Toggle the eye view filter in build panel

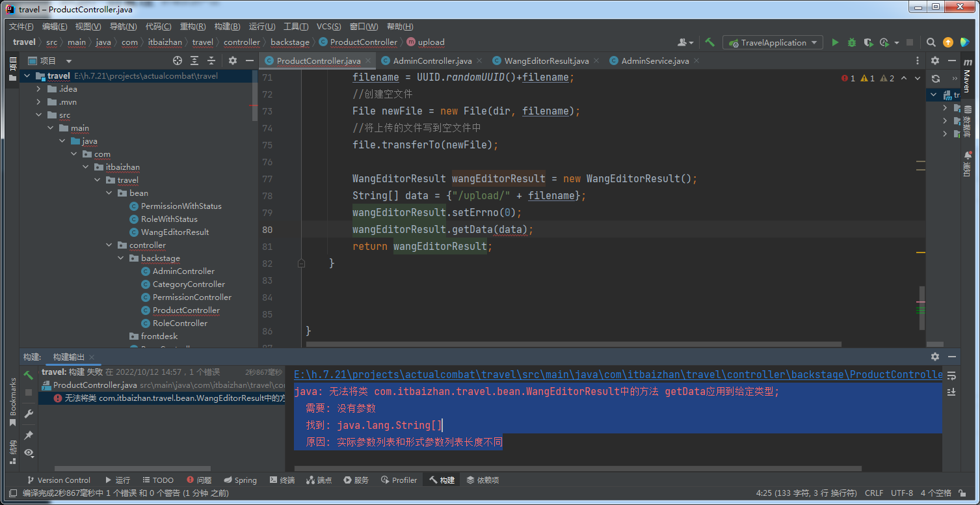tap(29, 452)
